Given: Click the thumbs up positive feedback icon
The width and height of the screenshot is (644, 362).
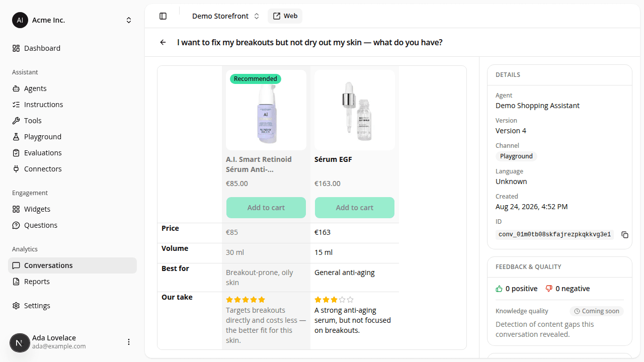Looking at the screenshot, I should coord(499,289).
